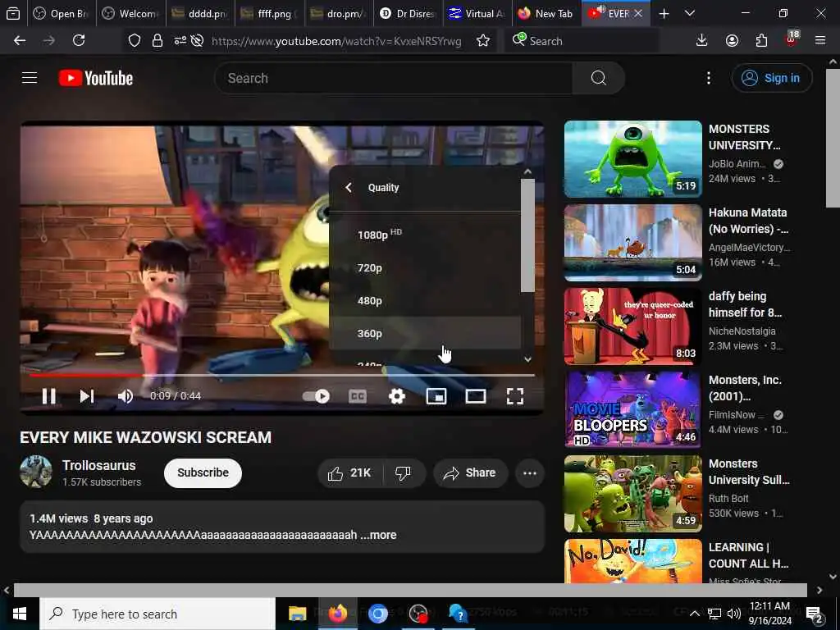
Task: Click the site padlock icon
Action: tap(157, 41)
